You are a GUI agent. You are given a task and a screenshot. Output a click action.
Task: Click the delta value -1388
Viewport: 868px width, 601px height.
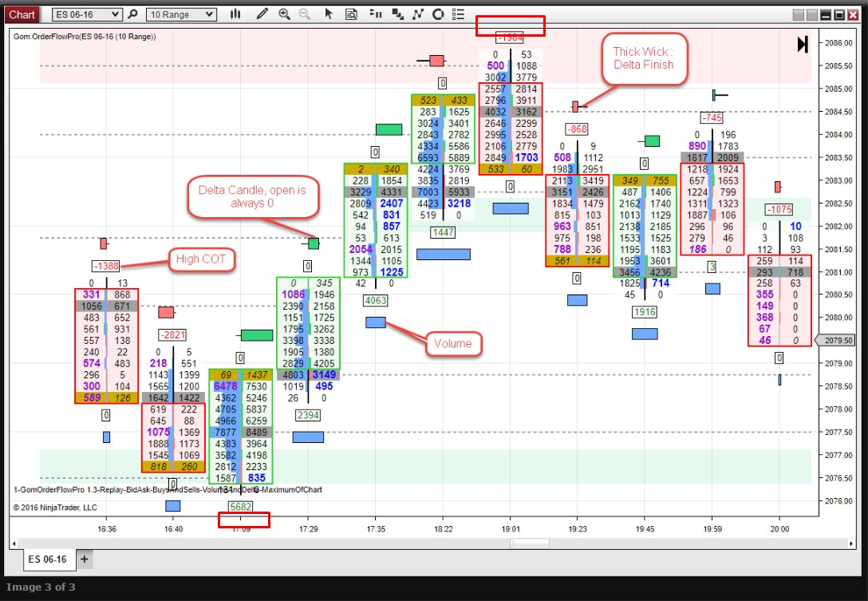click(106, 266)
